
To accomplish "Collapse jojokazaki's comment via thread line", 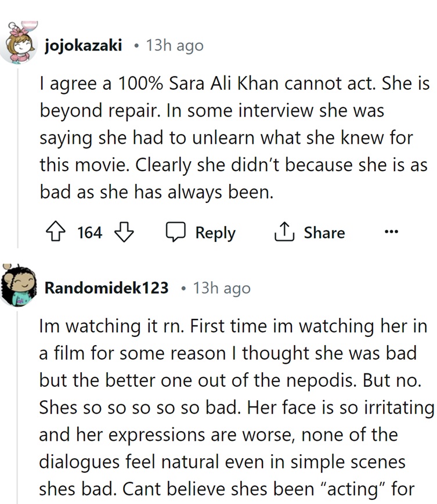I will [x=17, y=158].
